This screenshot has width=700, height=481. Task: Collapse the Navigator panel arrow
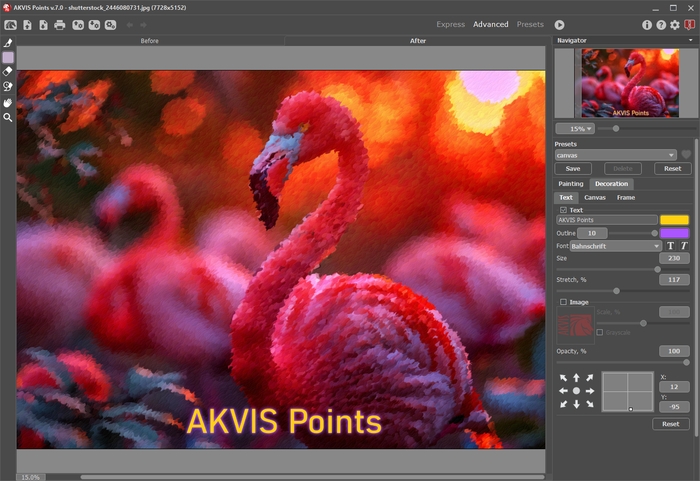point(691,40)
